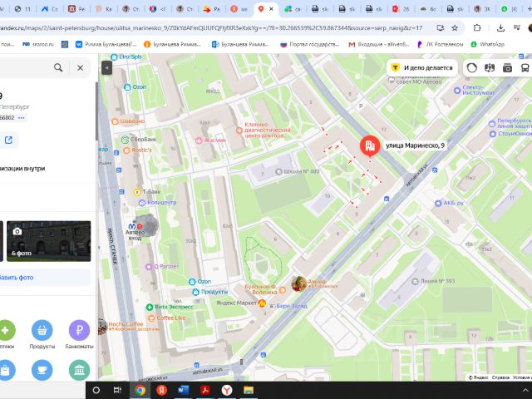Select the museum building category icon
Viewport: 532px width, 399px height.
[x=80, y=370]
